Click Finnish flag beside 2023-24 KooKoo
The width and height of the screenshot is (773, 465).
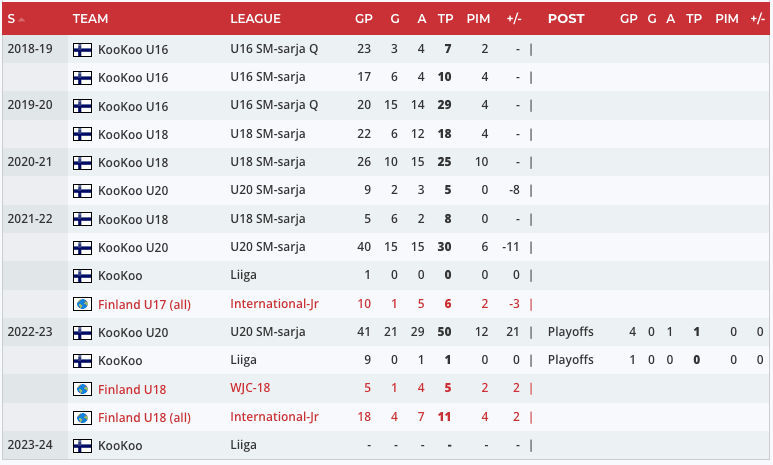82,446
